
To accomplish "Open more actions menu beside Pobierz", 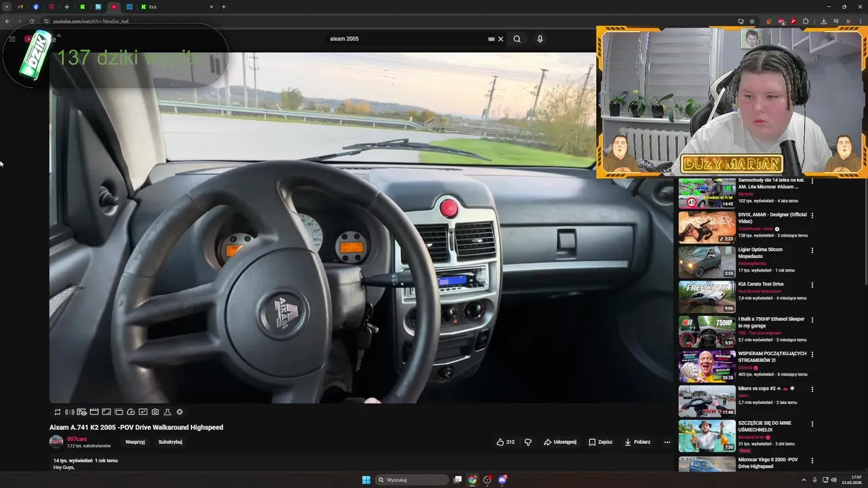I will (667, 442).
